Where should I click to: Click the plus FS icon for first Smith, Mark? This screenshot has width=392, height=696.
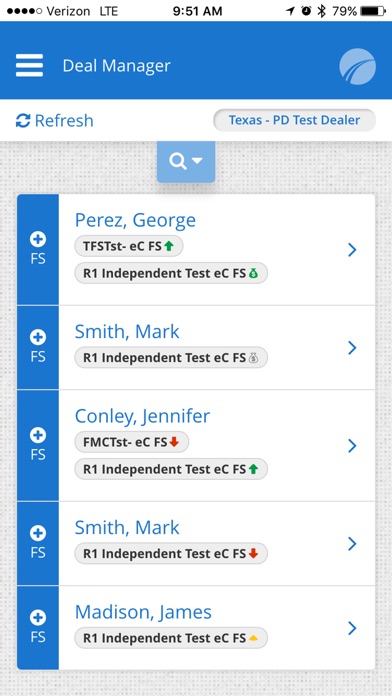[x=38, y=348]
